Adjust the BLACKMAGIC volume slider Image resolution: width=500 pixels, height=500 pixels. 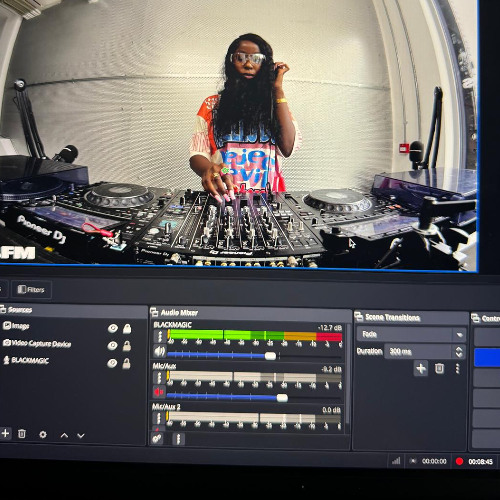pyautogui.click(x=270, y=356)
